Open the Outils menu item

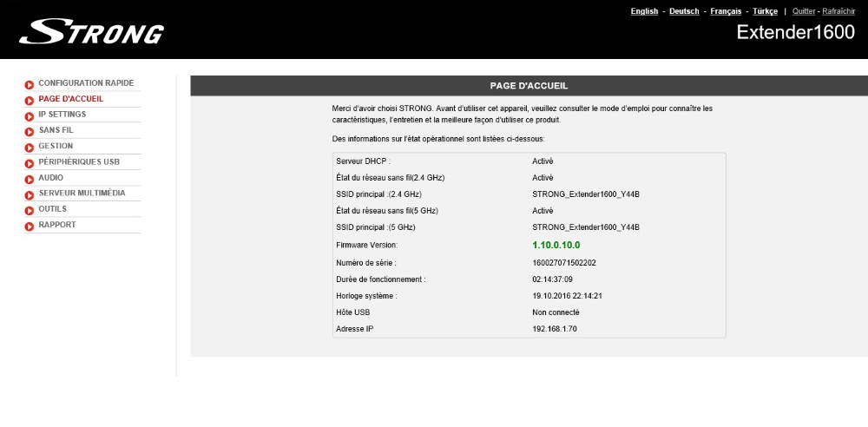click(52, 209)
